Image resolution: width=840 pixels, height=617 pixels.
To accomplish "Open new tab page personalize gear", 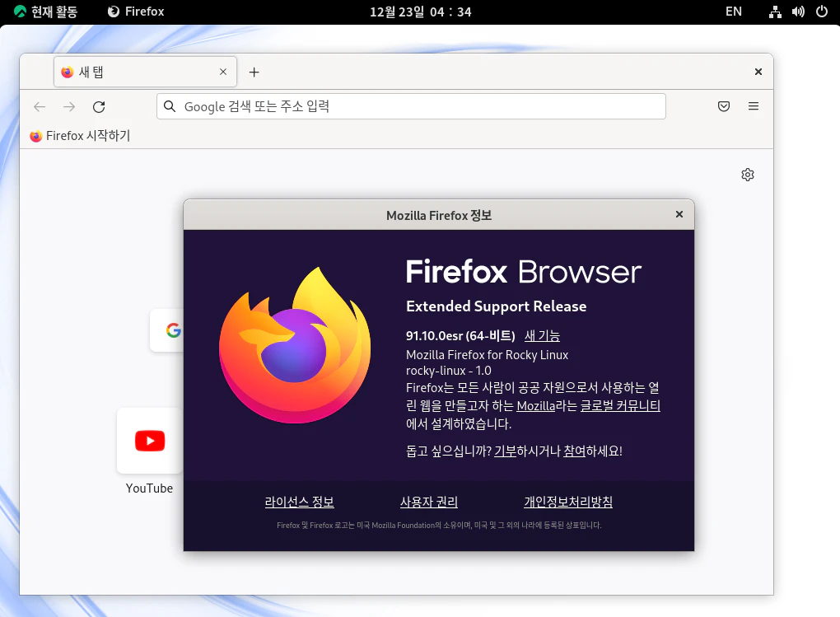I will click(748, 175).
